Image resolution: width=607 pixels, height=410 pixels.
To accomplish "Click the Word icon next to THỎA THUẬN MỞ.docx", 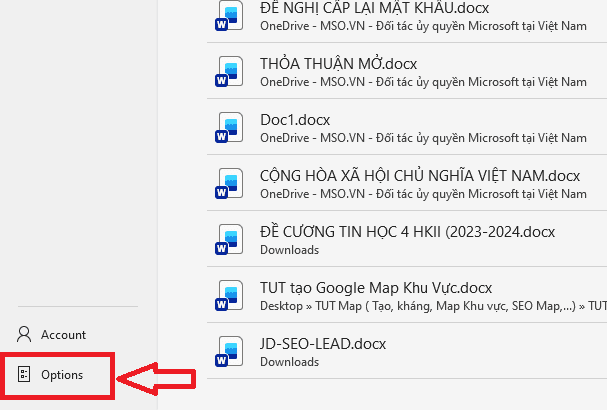I will coord(229,71).
